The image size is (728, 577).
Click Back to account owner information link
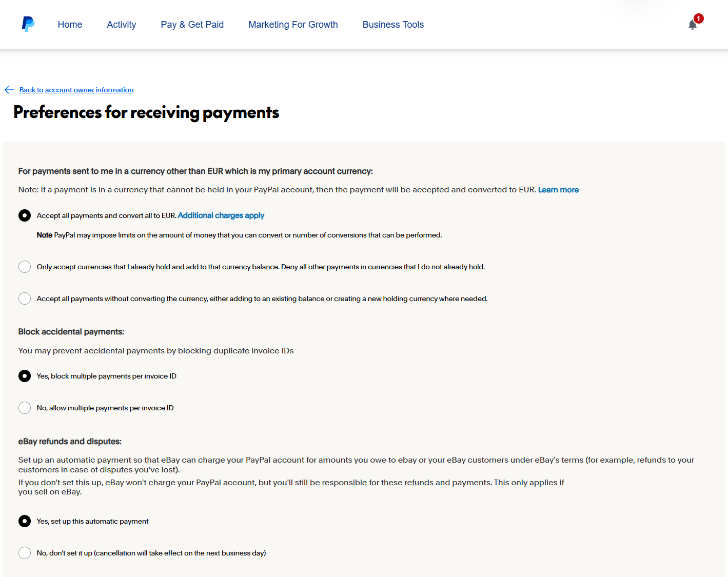(76, 90)
